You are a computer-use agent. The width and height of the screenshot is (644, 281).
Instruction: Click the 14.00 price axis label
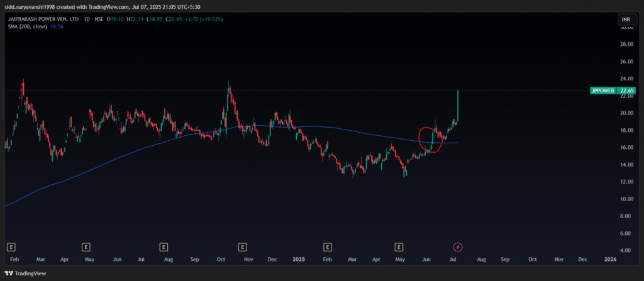(x=626, y=165)
